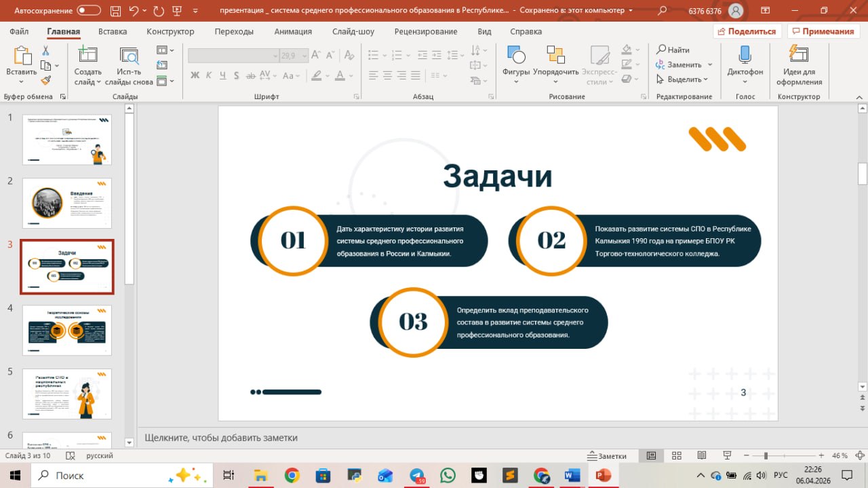
Task: Click the title bar search magnifier
Action: tap(663, 10)
